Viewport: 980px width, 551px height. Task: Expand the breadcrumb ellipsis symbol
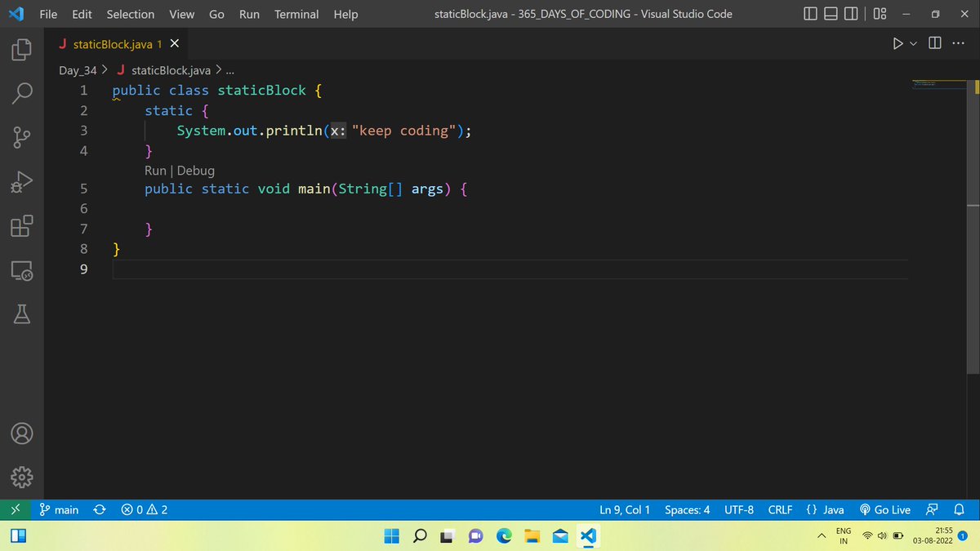230,70
